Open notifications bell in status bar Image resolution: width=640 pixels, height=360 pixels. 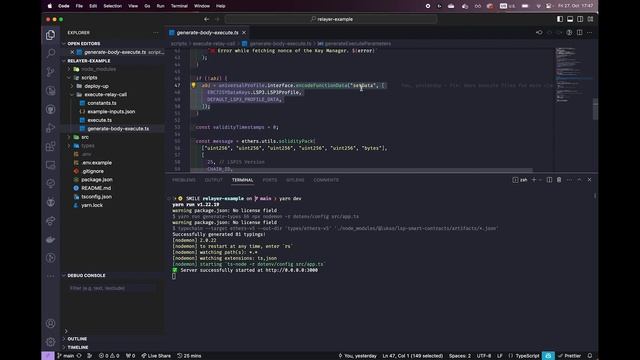(590, 356)
